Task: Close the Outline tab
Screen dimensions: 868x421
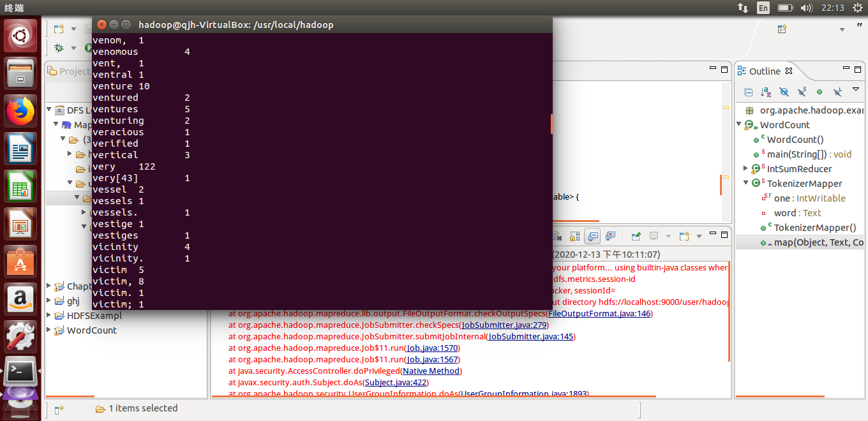Action: point(789,71)
